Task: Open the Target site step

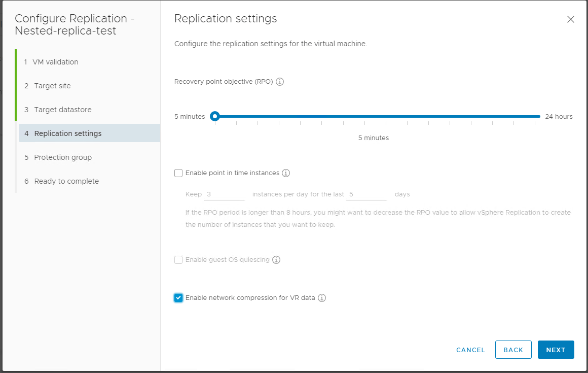Action: coord(52,86)
